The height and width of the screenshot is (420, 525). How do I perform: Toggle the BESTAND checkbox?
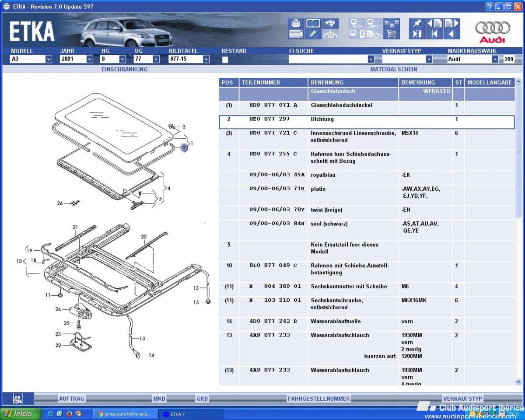pyautogui.click(x=225, y=60)
